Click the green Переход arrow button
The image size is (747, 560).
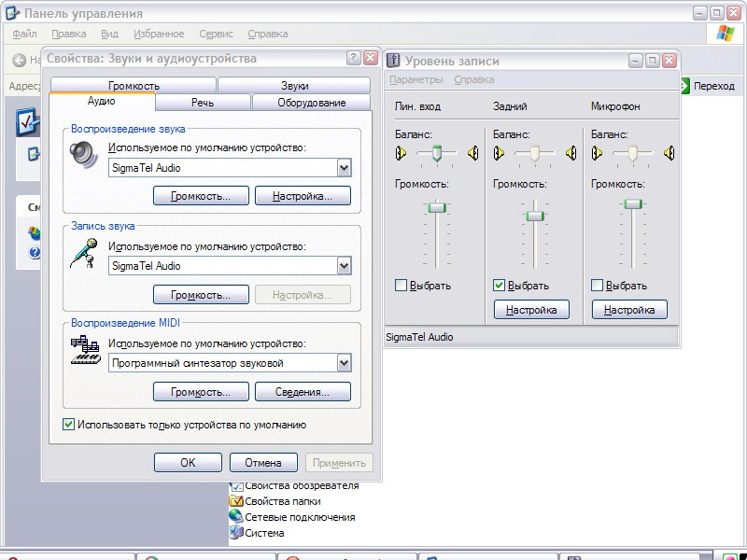tap(685, 86)
